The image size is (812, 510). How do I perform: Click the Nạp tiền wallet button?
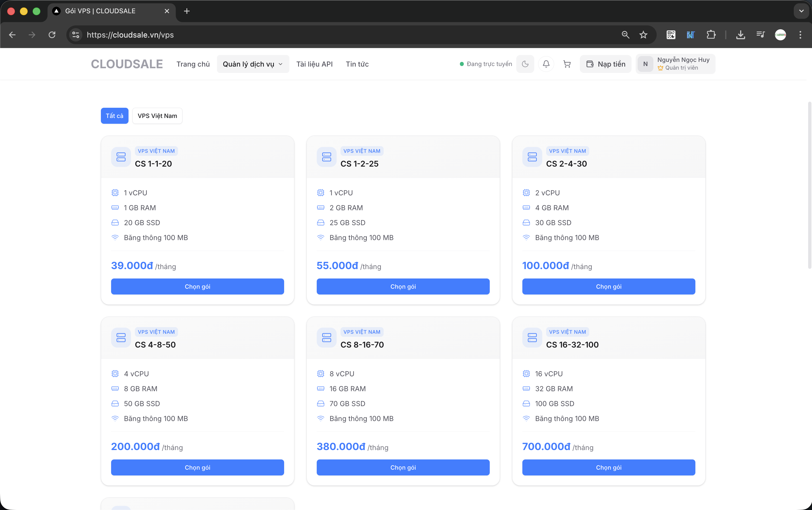pos(606,64)
